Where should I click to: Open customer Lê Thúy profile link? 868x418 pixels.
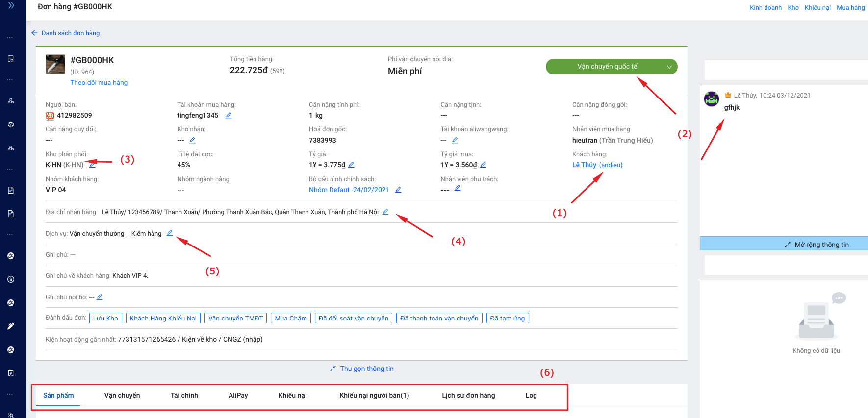(584, 165)
